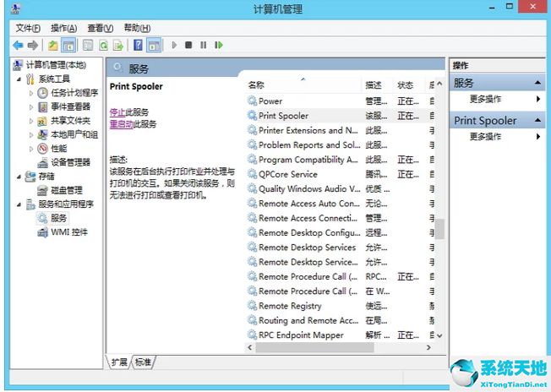Open the 查看(V) menu
The image size is (551, 392).
pyautogui.click(x=101, y=28)
